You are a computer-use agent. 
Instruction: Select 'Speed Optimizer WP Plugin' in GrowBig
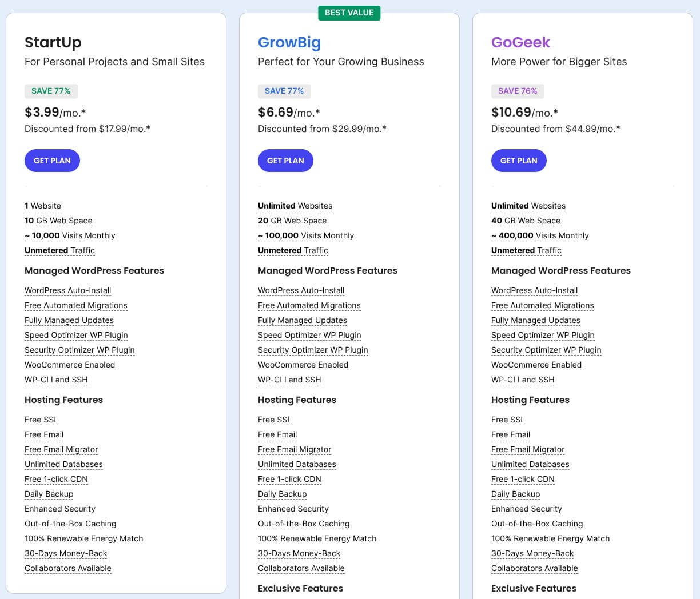click(309, 335)
